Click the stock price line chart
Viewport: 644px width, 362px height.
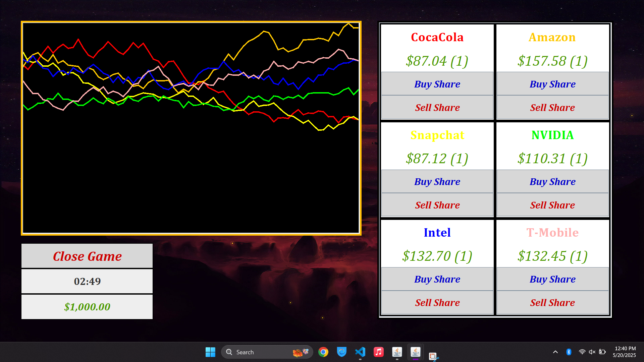191,128
